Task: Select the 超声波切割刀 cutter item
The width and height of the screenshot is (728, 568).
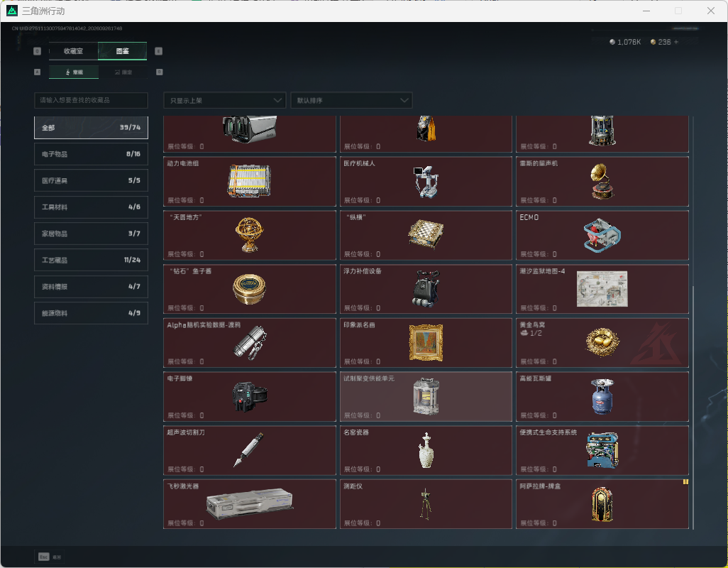Action: tap(250, 451)
